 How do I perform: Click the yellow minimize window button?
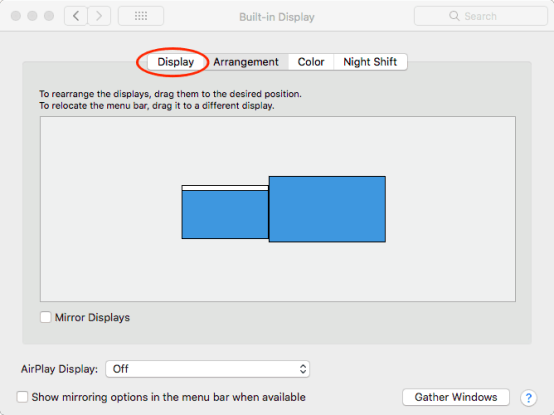click(33, 16)
